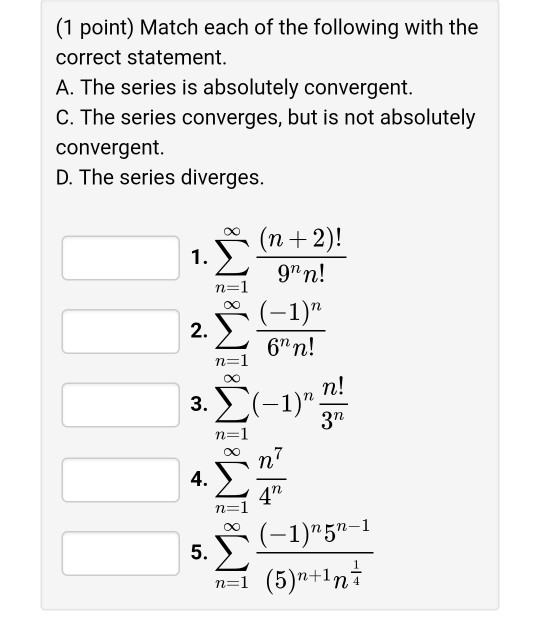Click the answer box for series 2
This screenshot has width=540, height=622.
[121, 331]
